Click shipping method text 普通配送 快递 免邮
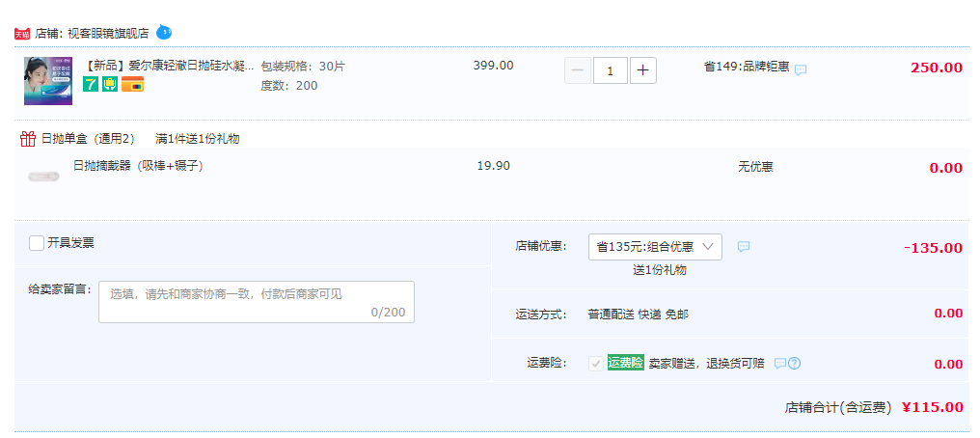980x438 pixels. coord(639,315)
